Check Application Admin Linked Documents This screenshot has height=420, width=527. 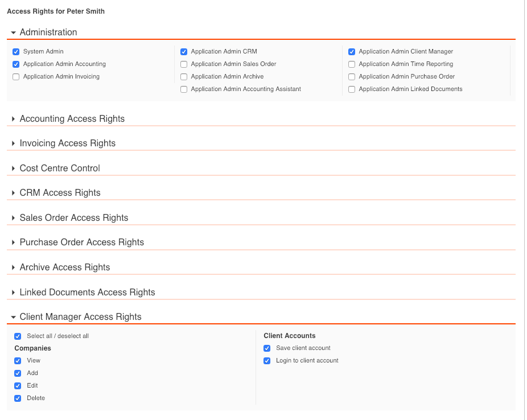tap(352, 89)
